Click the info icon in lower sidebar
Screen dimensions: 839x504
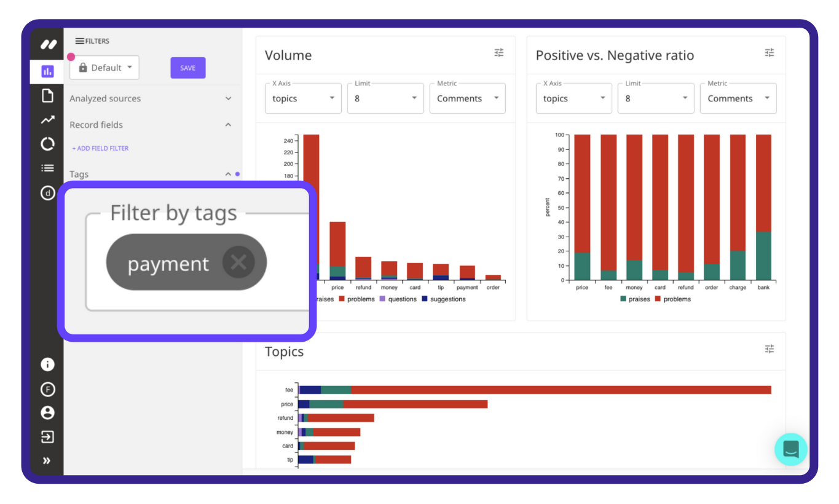point(47,364)
